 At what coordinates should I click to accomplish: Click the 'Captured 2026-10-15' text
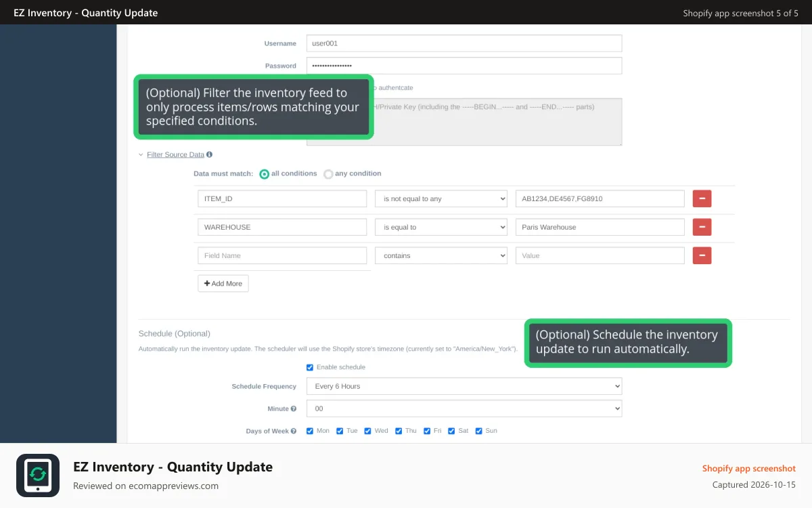pyautogui.click(x=754, y=485)
